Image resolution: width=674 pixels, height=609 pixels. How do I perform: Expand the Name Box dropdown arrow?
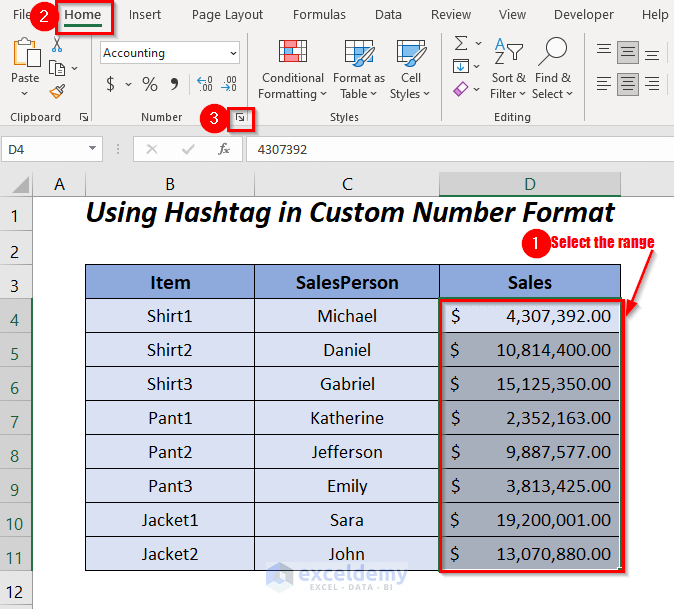point(92,149)
